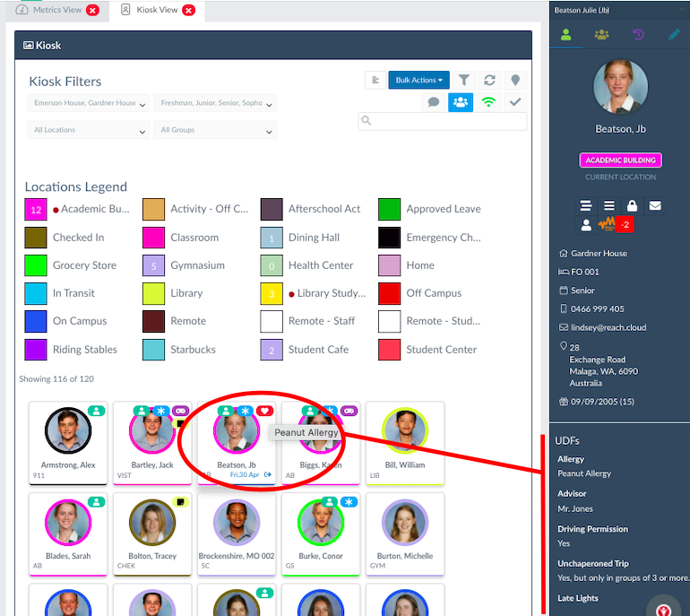690x616 pixels.
Task: Click the Student Cafe legend swatch
Action: click(272, 350)
